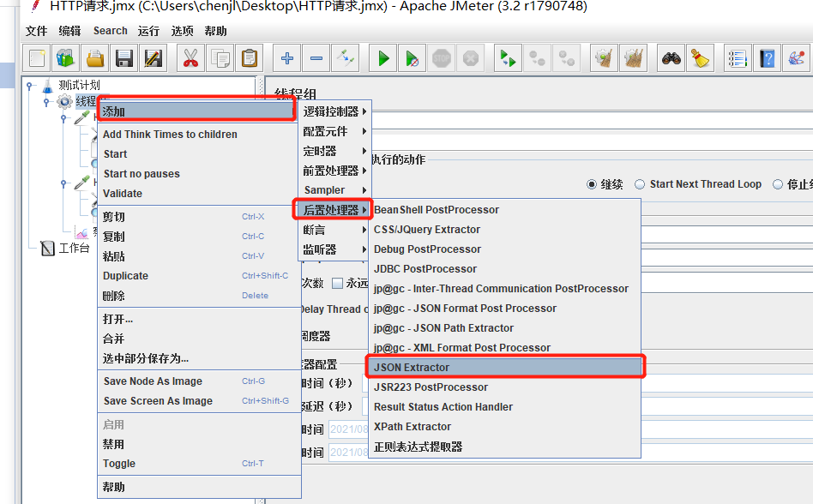Open the 选项 menu

coord(182,31)
